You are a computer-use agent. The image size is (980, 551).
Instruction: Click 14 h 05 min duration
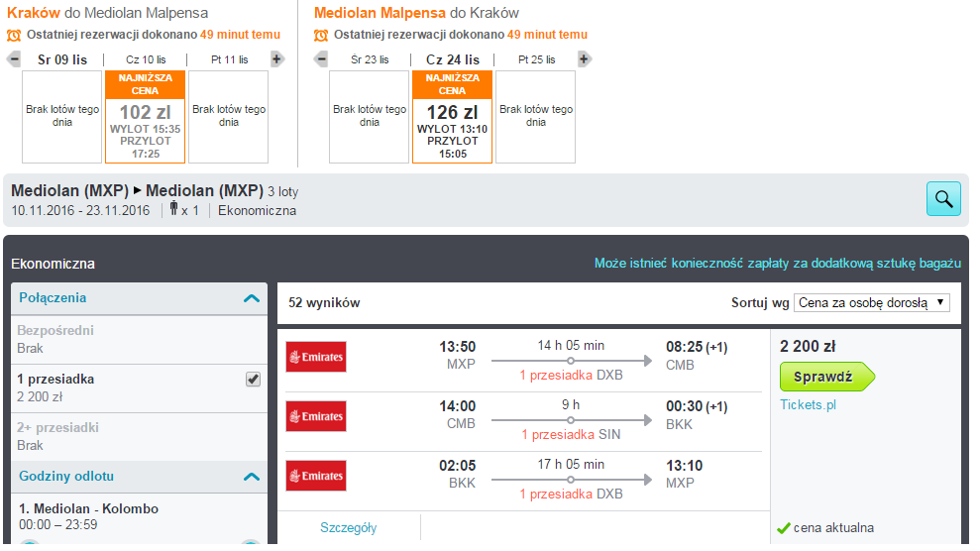[571, 346]
